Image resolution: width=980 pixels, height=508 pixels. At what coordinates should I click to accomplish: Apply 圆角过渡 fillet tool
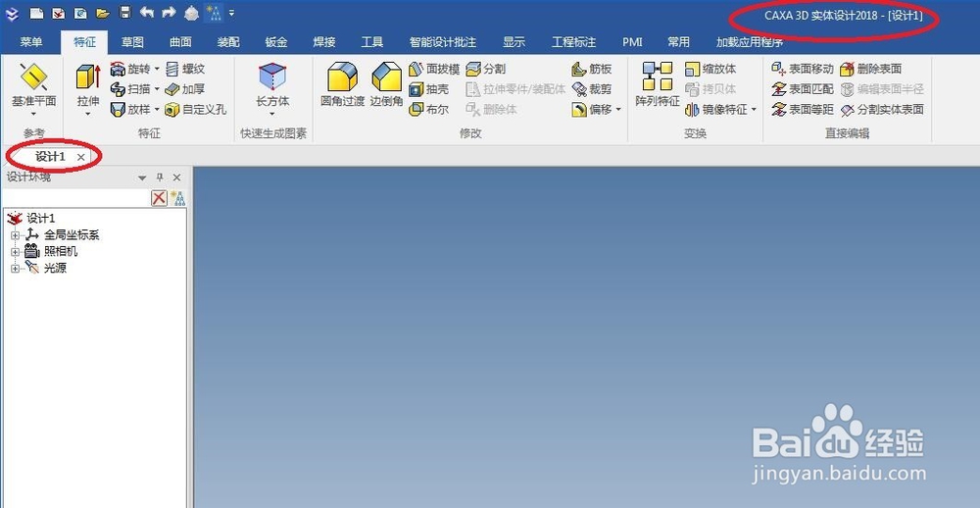click(x=342, y=85)
